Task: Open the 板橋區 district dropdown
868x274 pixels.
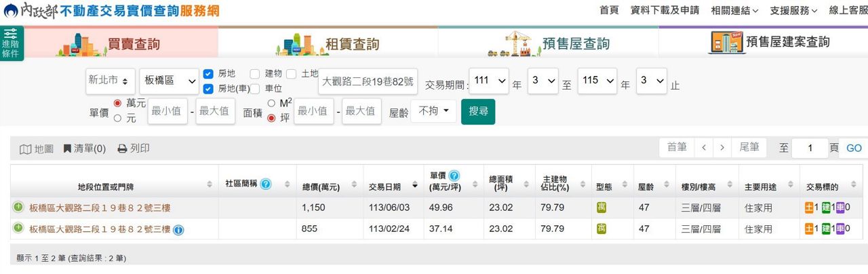Action: 169,81
